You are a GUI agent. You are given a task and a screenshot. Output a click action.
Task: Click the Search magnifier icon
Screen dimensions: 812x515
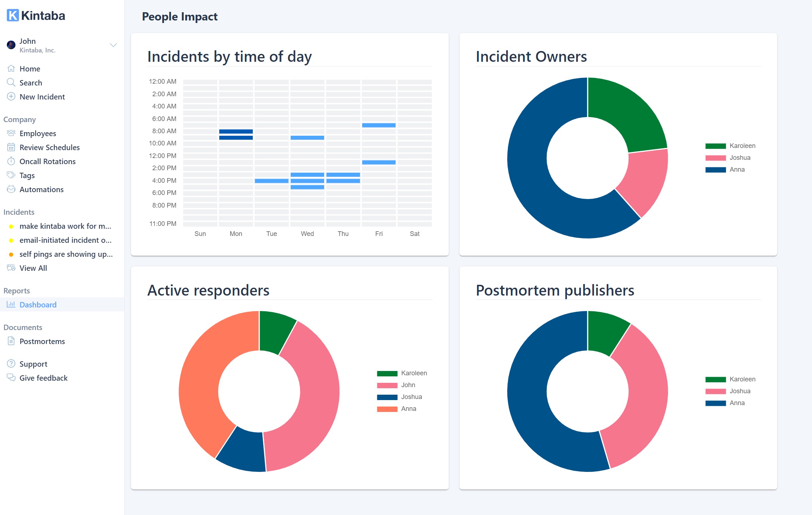pos(11,83)
